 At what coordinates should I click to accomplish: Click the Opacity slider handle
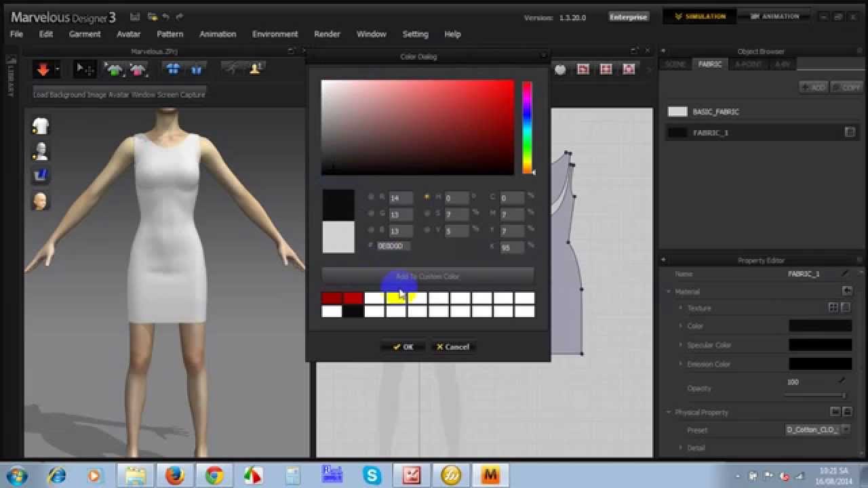(844, 395)
